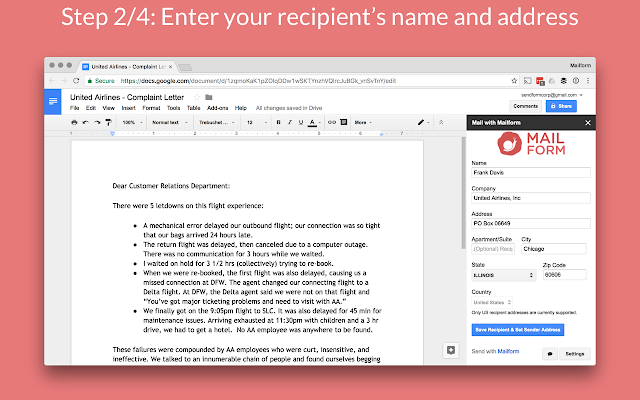The height and width of the screenshot is (400, 640).
Task: Open the Chrome three-dot menu
Action: coord(588,81)
